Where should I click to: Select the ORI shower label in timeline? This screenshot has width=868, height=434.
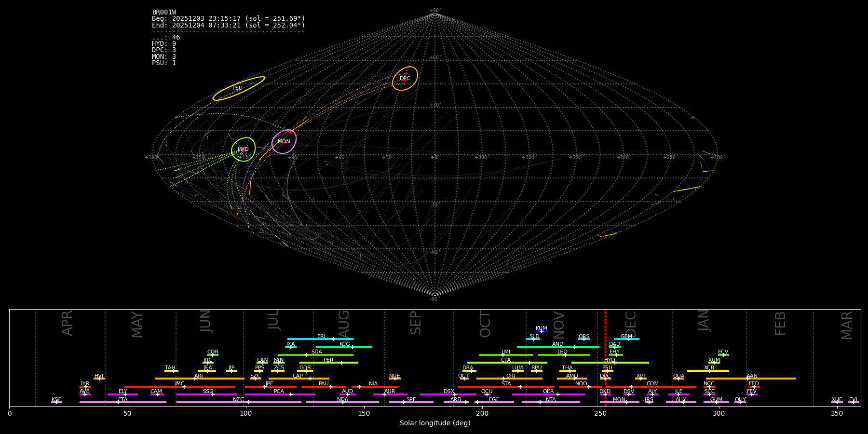511,376
